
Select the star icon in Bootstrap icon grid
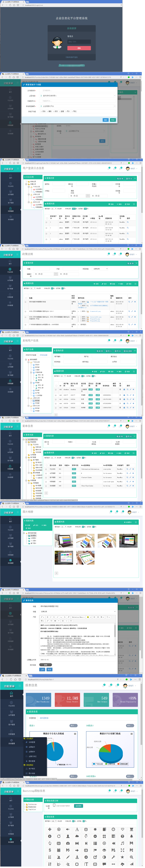click(123, 857)
